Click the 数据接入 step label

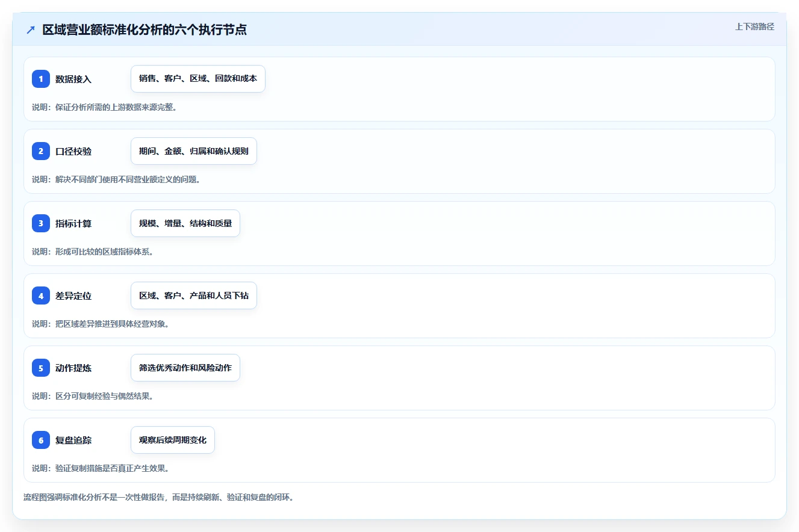(73, 79)
